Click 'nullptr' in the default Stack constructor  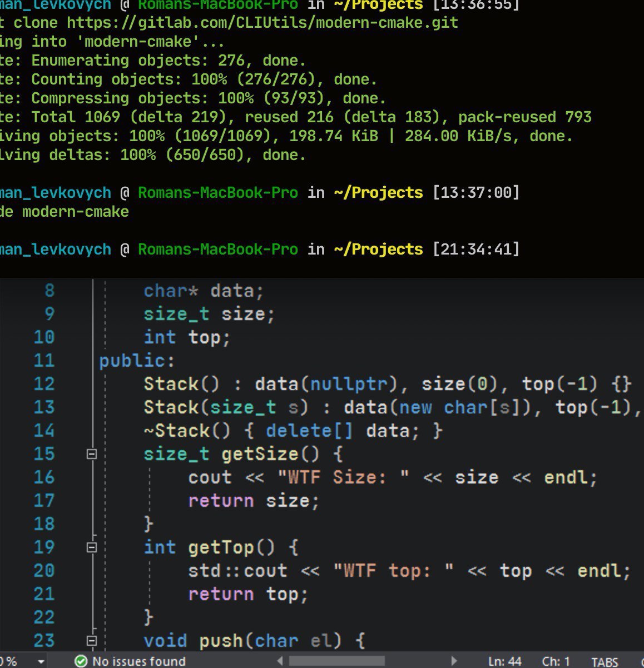pos(348,384)
